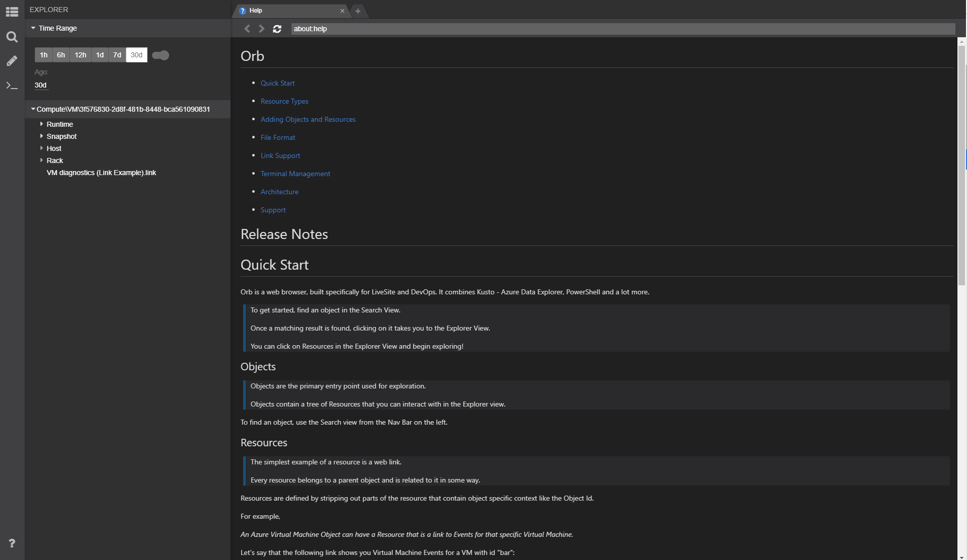Toggle the 30d time range button

click(136, 55)
